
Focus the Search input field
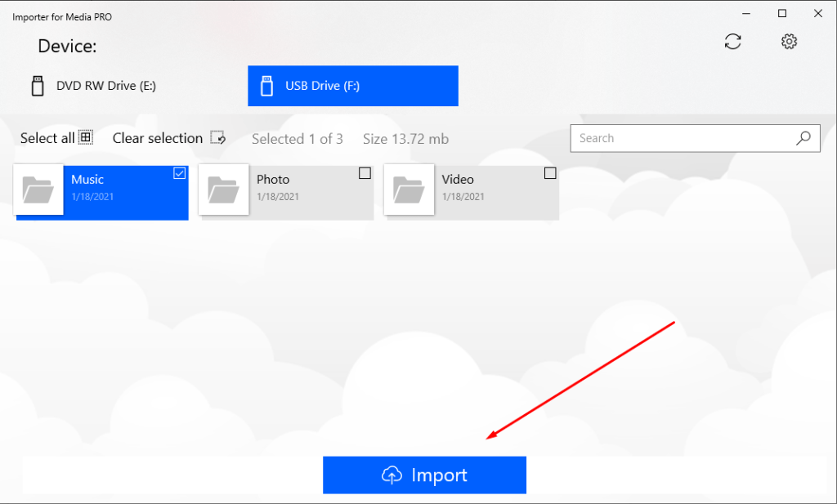683,138
